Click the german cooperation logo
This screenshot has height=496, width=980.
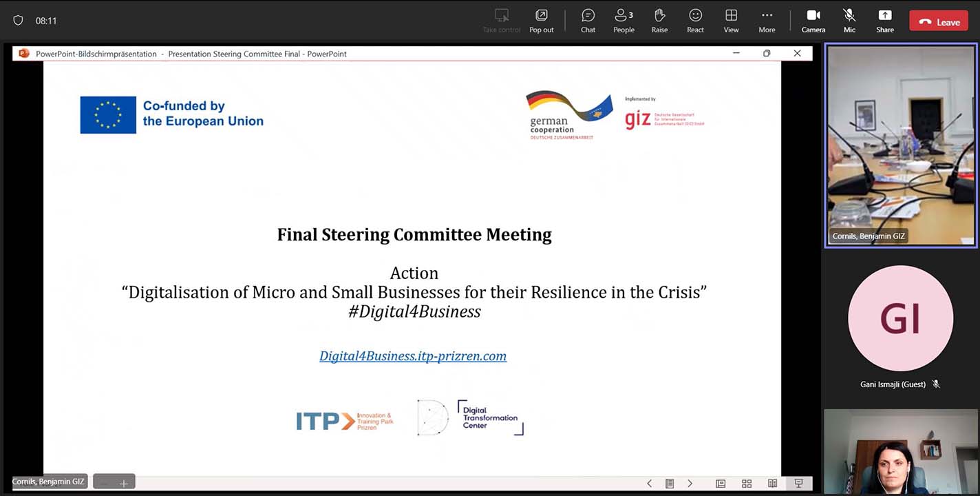[569, 115]
